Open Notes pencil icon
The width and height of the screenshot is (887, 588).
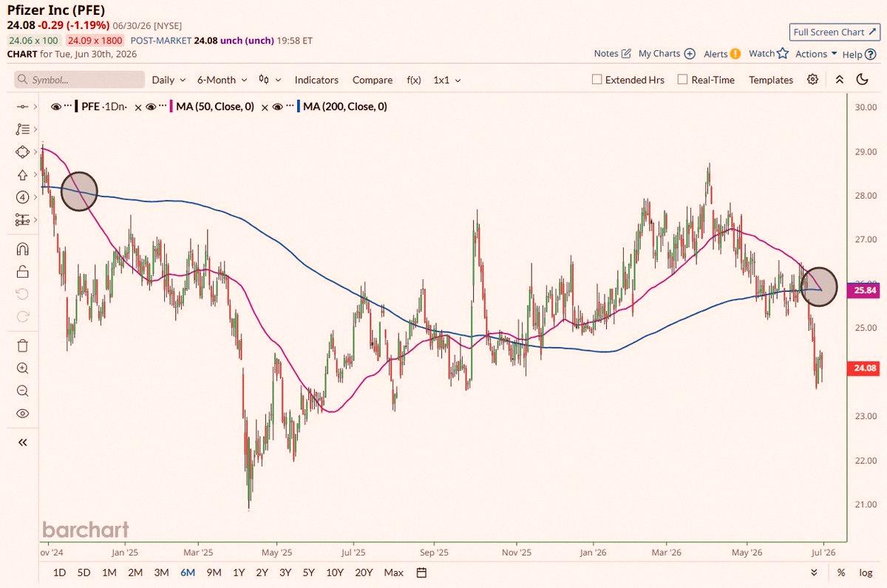tap(626, 53)
